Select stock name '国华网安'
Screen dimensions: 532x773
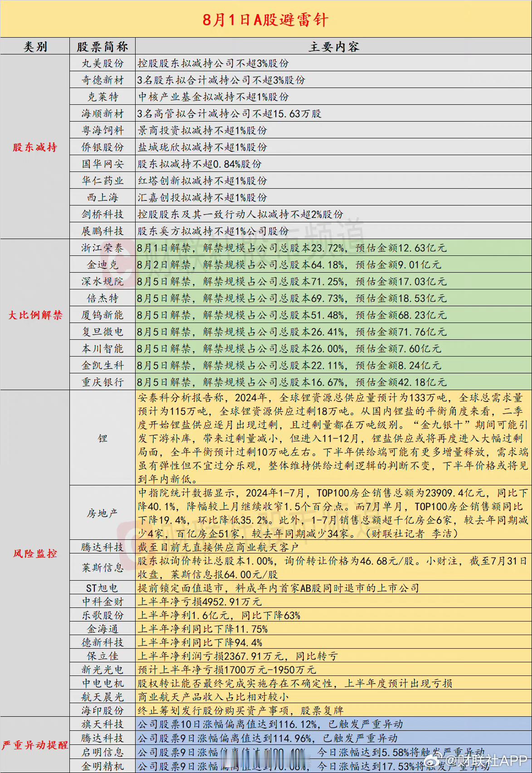102,164
